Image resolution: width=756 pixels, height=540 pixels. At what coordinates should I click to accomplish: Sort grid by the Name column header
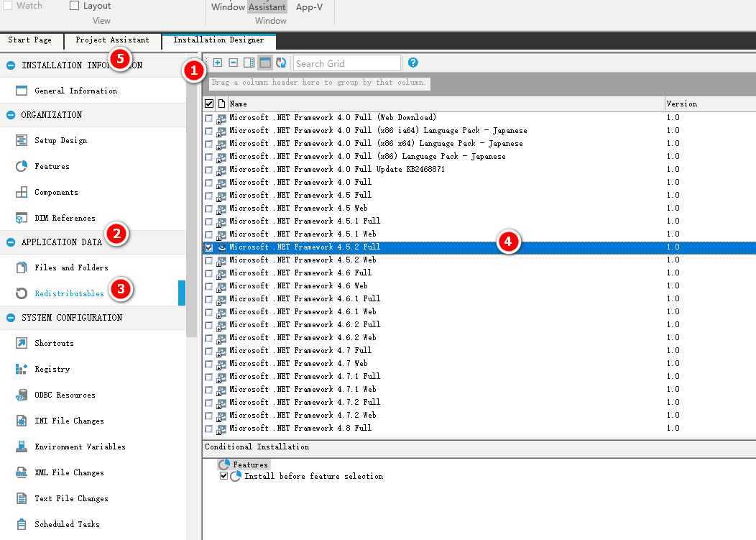pyautogui.click(x=446, y=104)
